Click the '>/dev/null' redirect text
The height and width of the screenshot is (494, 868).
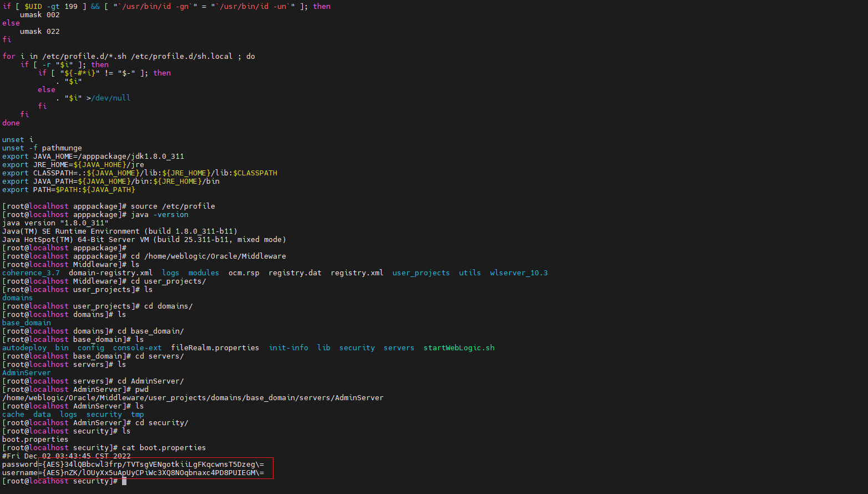[109, 98]
